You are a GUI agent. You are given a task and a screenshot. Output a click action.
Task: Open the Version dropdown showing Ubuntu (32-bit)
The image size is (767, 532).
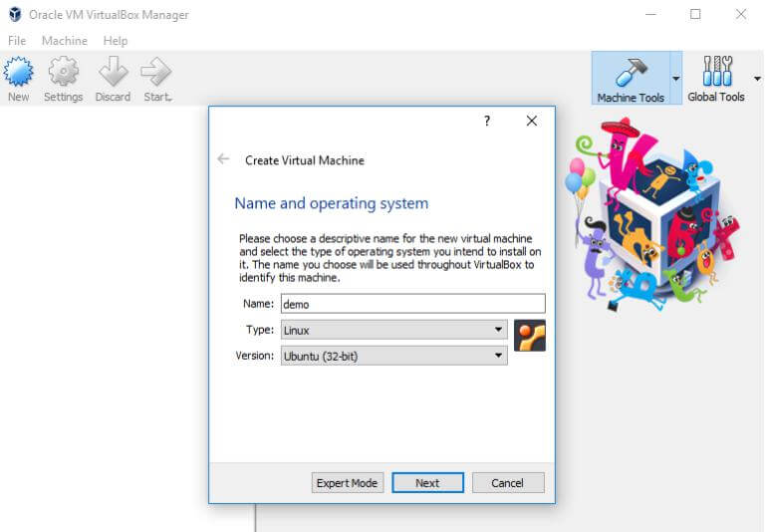[x=393, y=356]
